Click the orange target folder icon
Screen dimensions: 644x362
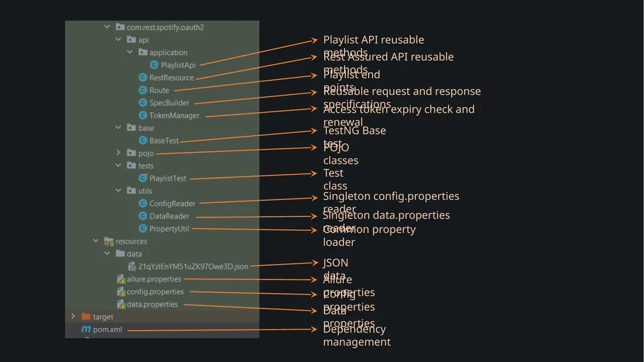point(86,316)
